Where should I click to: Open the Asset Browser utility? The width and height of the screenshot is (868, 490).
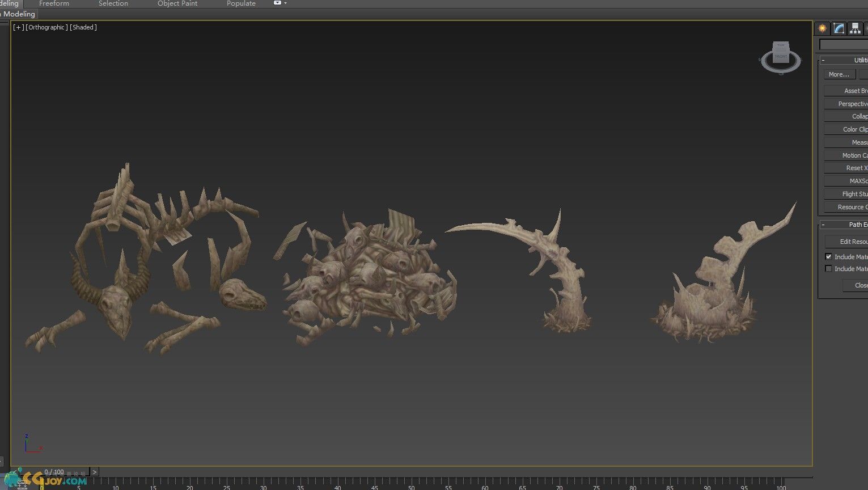click(x=846, y=91)
